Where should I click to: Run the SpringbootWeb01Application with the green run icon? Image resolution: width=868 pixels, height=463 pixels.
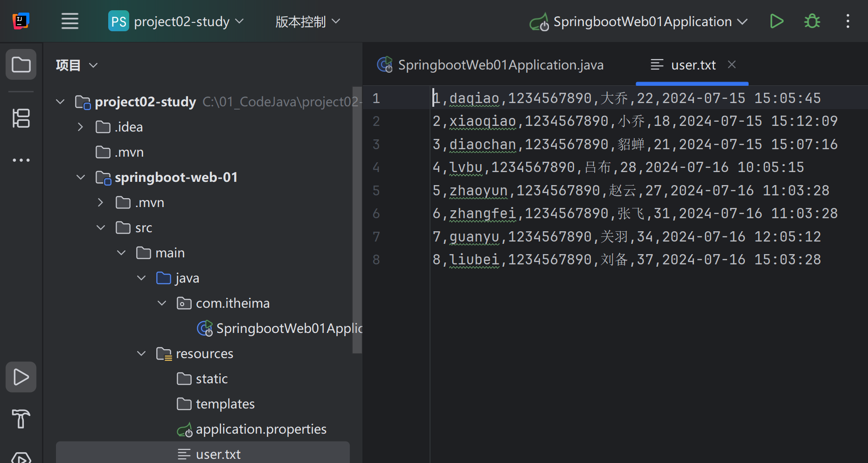776,21
